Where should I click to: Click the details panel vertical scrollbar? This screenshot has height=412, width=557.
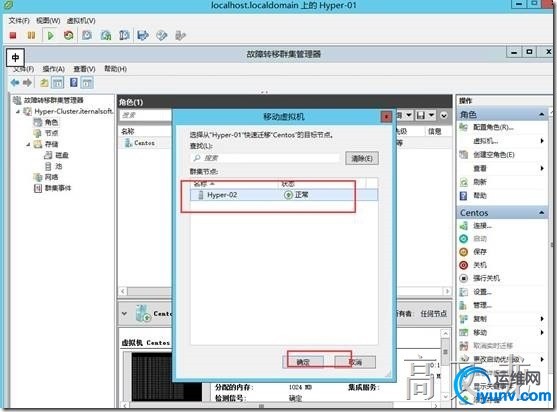pyautogui.click(x=445, y=366)
